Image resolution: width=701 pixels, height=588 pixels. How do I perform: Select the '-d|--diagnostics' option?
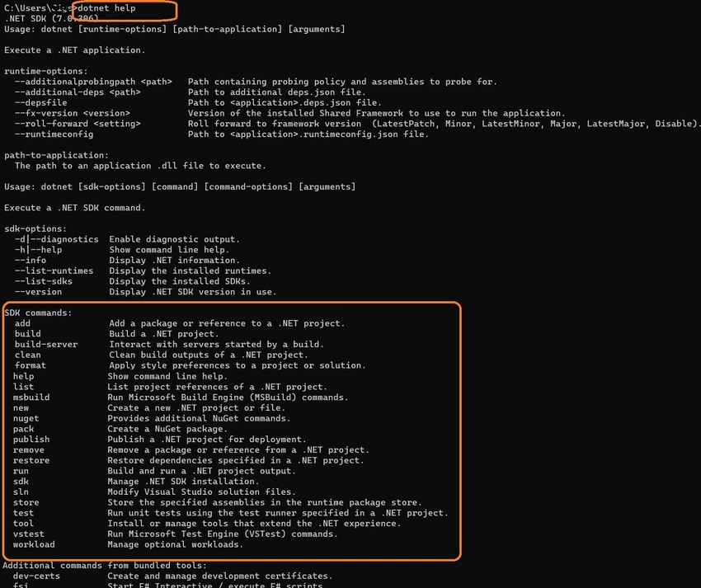(x=57, y=239)
